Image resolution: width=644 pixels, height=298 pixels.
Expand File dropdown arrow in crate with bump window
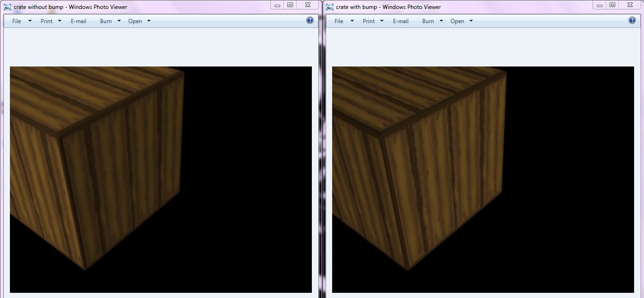[x=352, y=21]
